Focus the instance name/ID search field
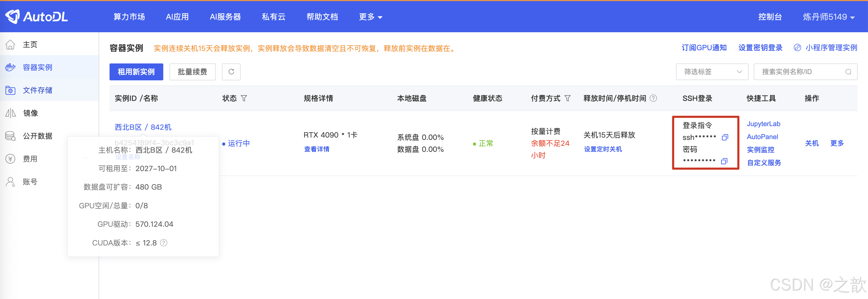The image size is (868, 299). (799, 72)
